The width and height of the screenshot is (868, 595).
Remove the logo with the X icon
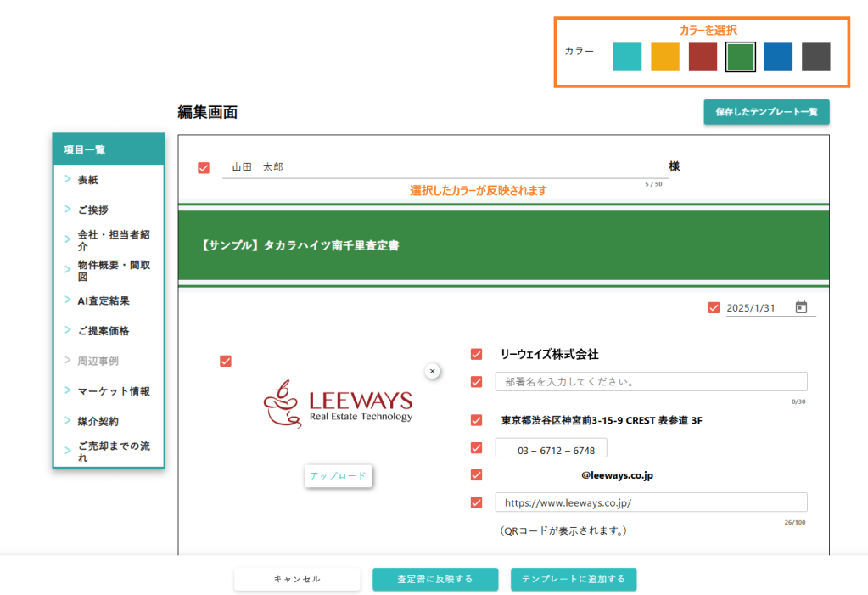(x=432, y=371)
